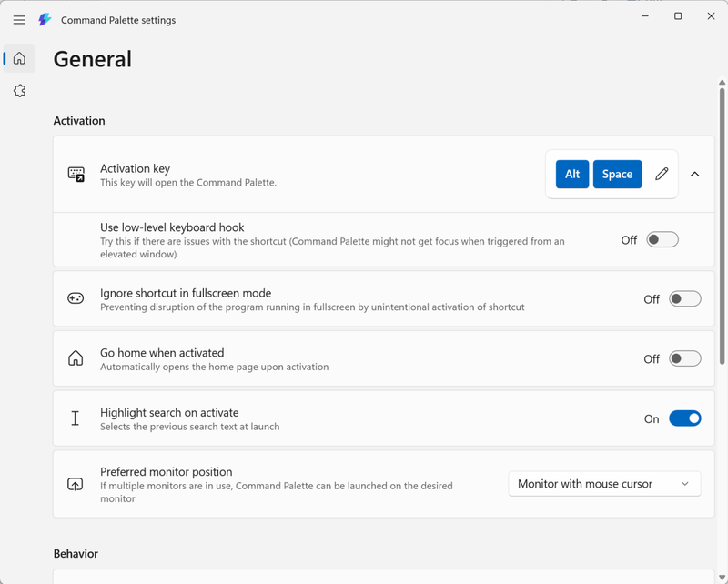Viewport: 728px width, 584px height.
Task: Open the Monitor with mouse cursor dropdown
Action: tap(604, 484)
